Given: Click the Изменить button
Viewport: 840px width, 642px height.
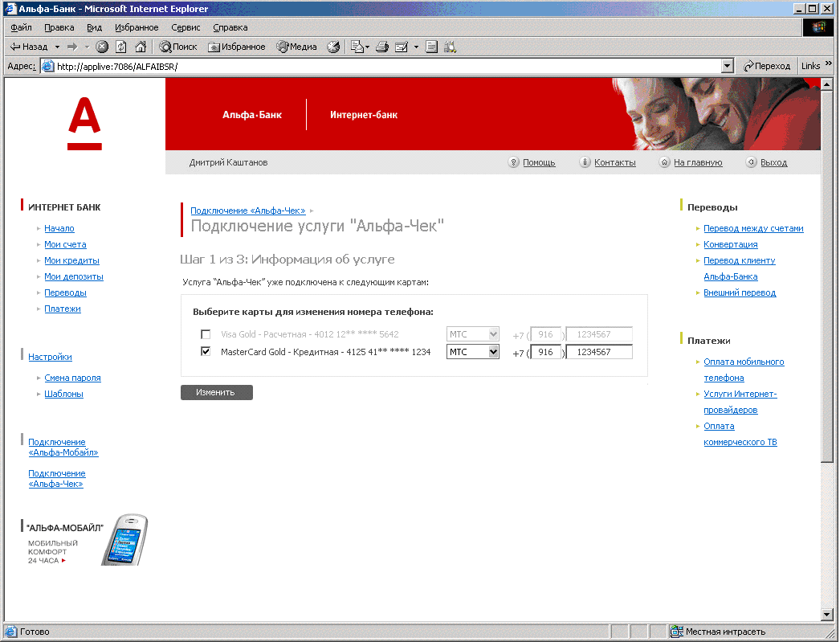Looking at the screenshot, I should pos(217,392).
